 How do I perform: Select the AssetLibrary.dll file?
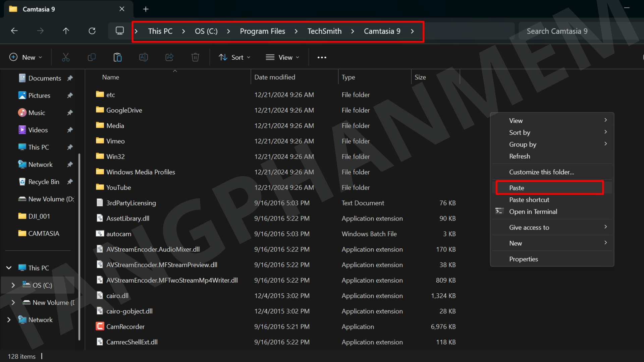click(128, 218)
